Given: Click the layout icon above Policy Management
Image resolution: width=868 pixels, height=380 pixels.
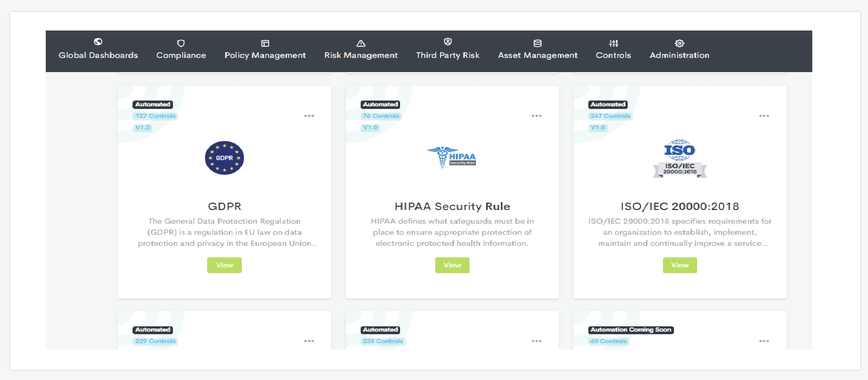Looking at the screenshot, I should pyautogui.click(x=265, y=43).
